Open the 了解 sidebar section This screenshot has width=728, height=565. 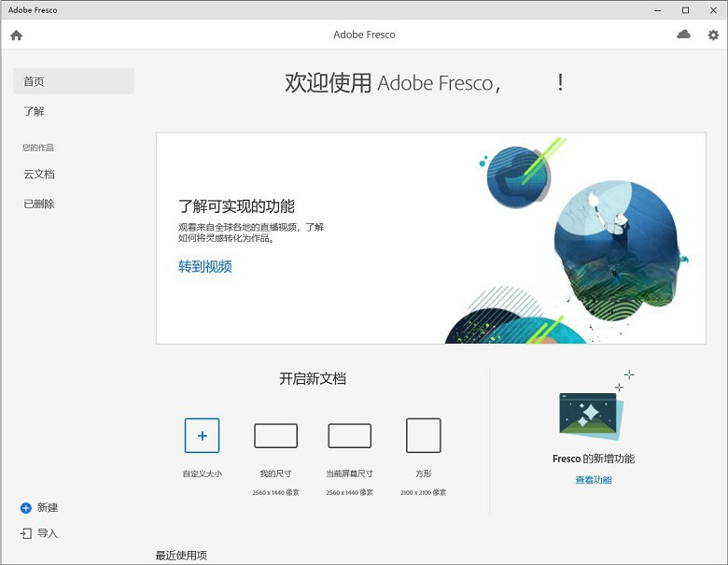click(x=35, y=111)
